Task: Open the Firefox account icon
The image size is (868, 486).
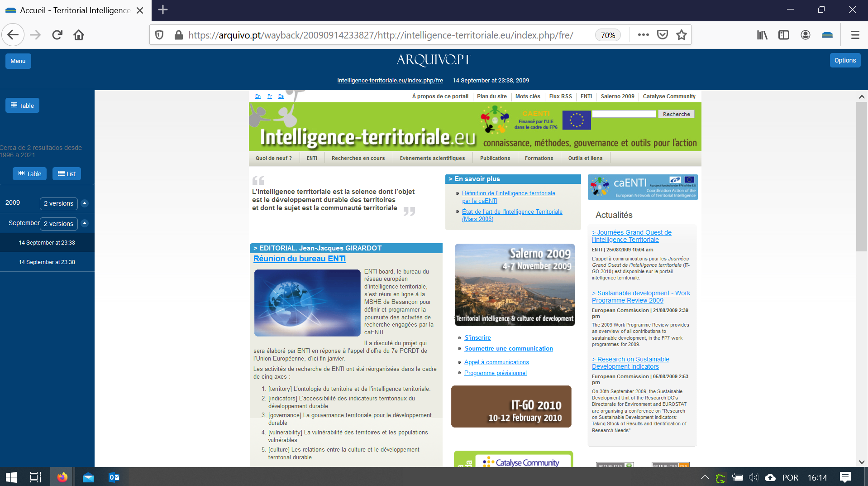Action: point(806,35)
